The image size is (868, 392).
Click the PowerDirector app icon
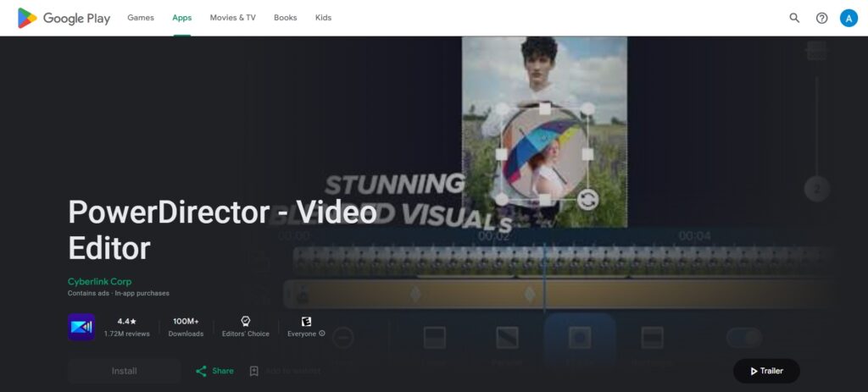(x=81, y=327)
